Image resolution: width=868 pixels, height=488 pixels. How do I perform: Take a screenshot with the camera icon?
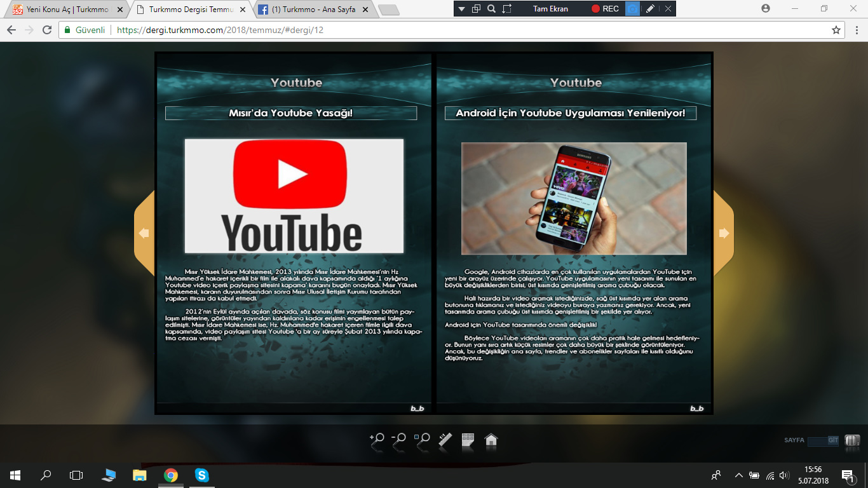632,9
